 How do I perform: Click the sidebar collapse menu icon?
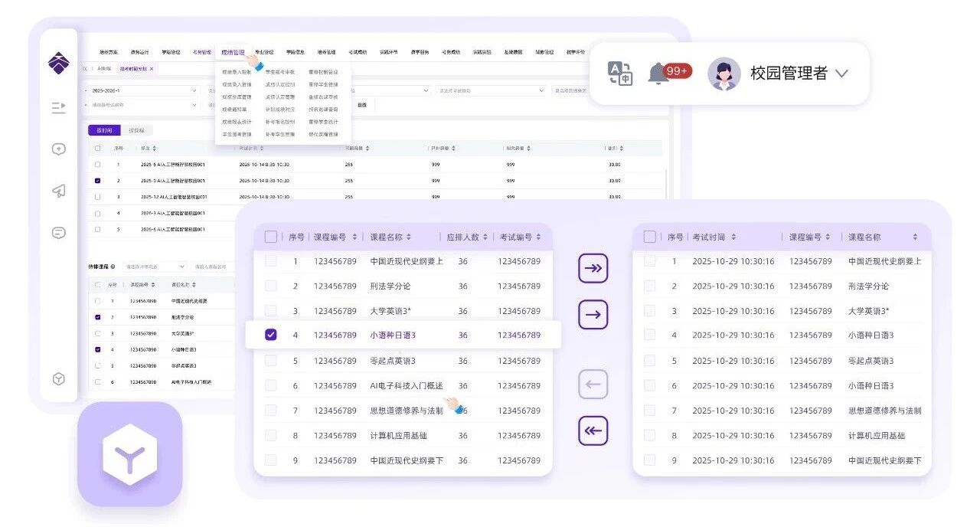pyautogui.click(x=59, y=108)
